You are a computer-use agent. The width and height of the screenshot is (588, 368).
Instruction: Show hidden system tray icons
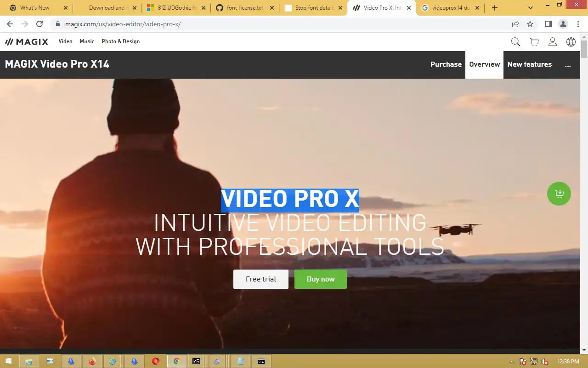[x=512, y=361]
